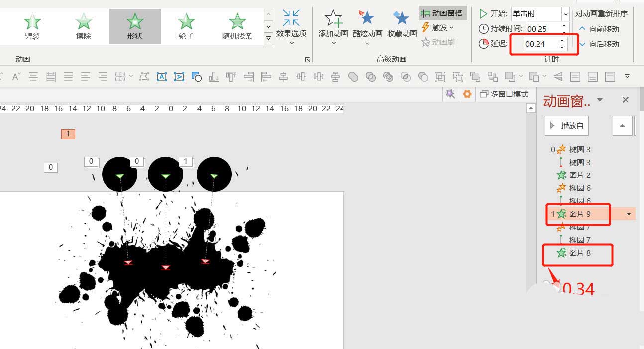Increase the 延迟 delay spinner value
The height and width of the screenshot is (349, 644).
[x=562, y=41]
